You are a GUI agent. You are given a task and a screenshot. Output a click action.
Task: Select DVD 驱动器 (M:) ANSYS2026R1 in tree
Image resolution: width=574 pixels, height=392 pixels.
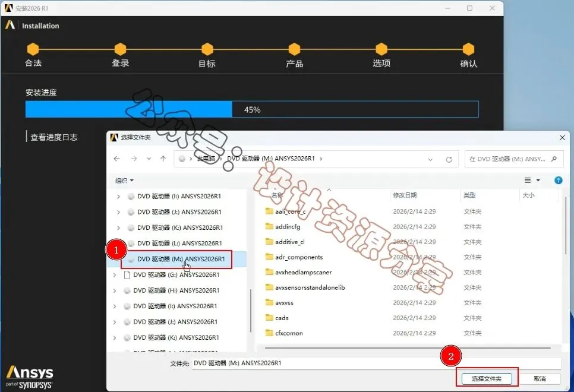(x=177, y=259)
